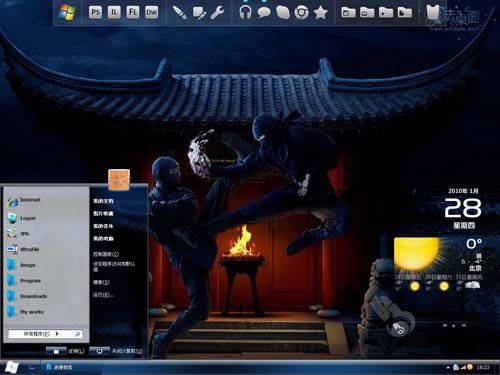Screen dimensions: 500x375
Task: Open My Computer (我的电脑) in the Start menu
Action: pyautogui.click(x=103, y=239)
